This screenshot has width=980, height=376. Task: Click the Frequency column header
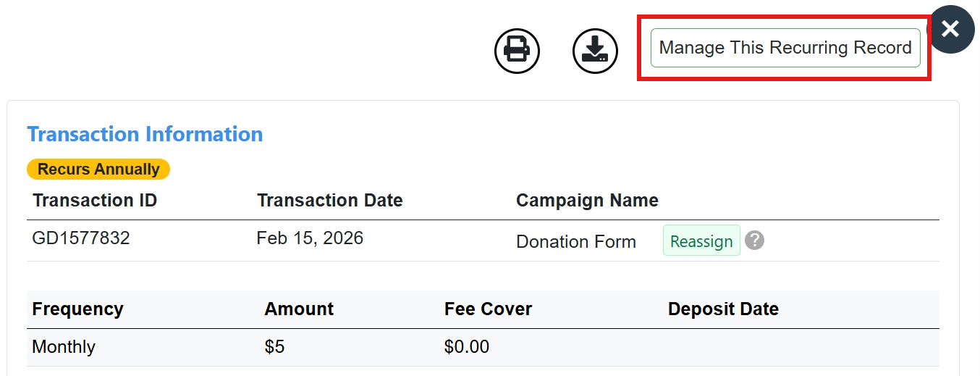coord(78,309)
